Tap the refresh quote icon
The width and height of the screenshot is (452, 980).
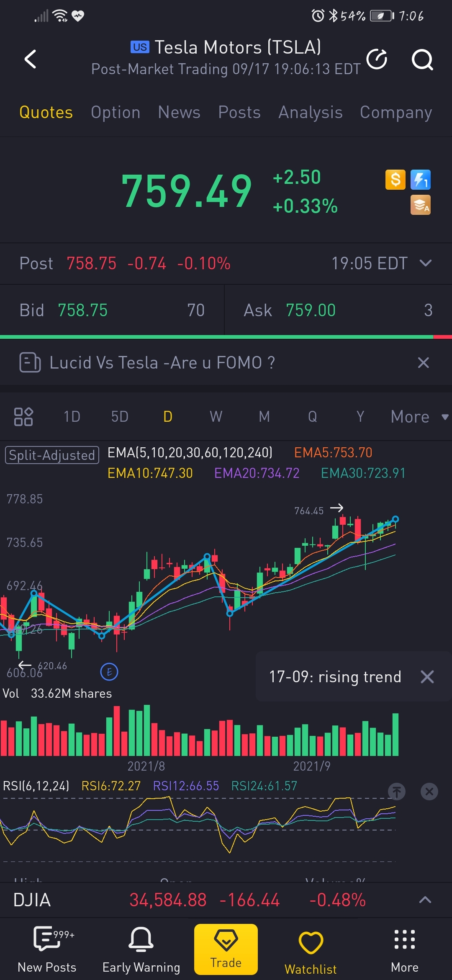377,59
